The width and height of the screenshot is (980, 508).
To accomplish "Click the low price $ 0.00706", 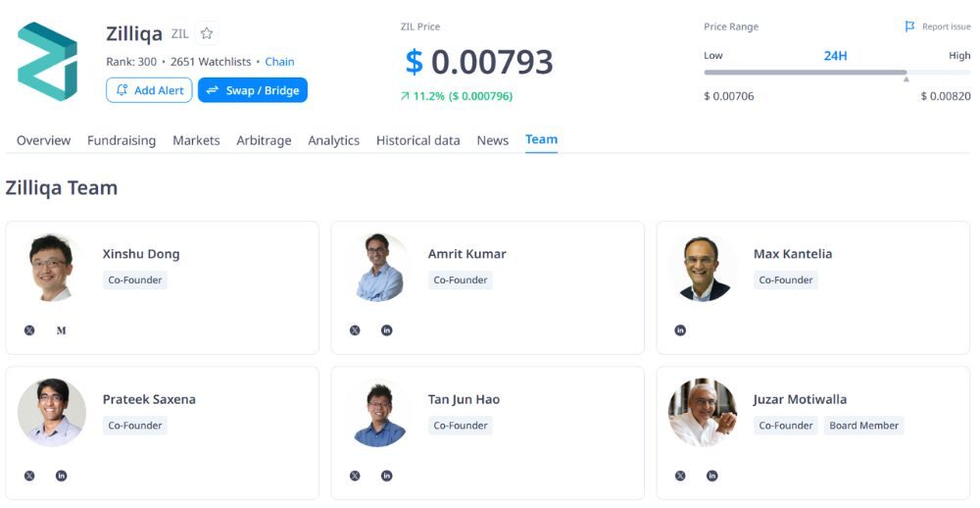I will tap(729, 96).
